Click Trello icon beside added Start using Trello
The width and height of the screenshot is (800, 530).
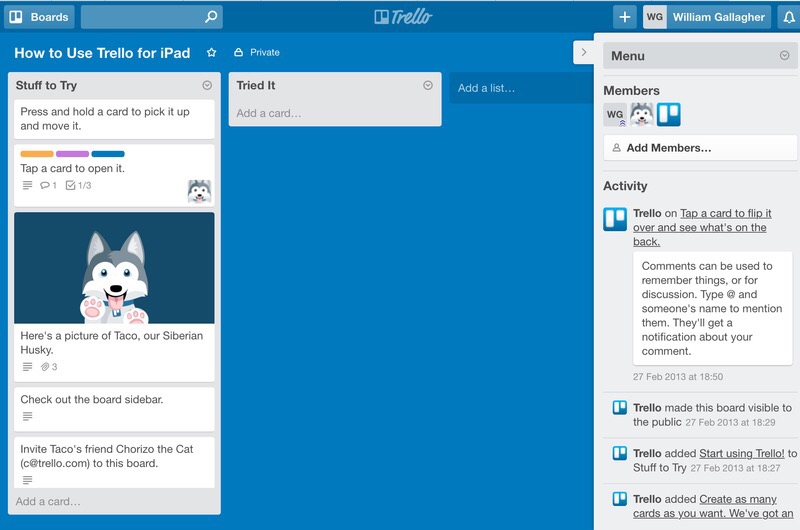click(619, 453)
